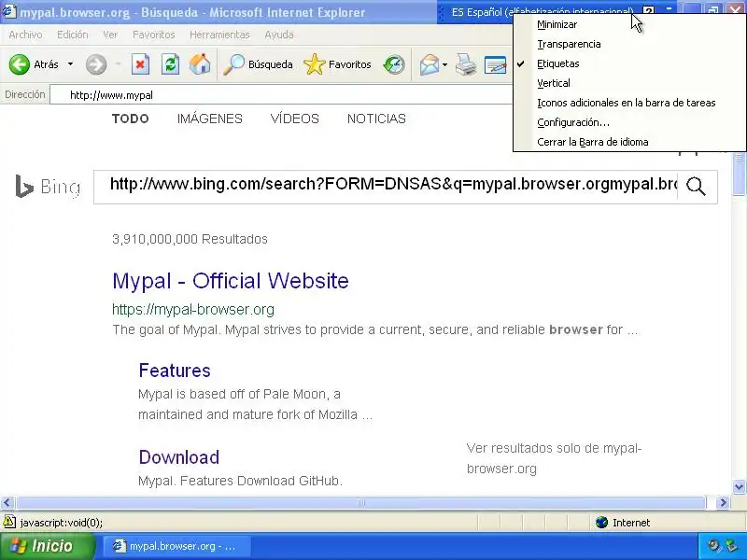This screenshot has height=560, width=747.
Task: Open the Download sublink
Action: click(x=178, y=457)
